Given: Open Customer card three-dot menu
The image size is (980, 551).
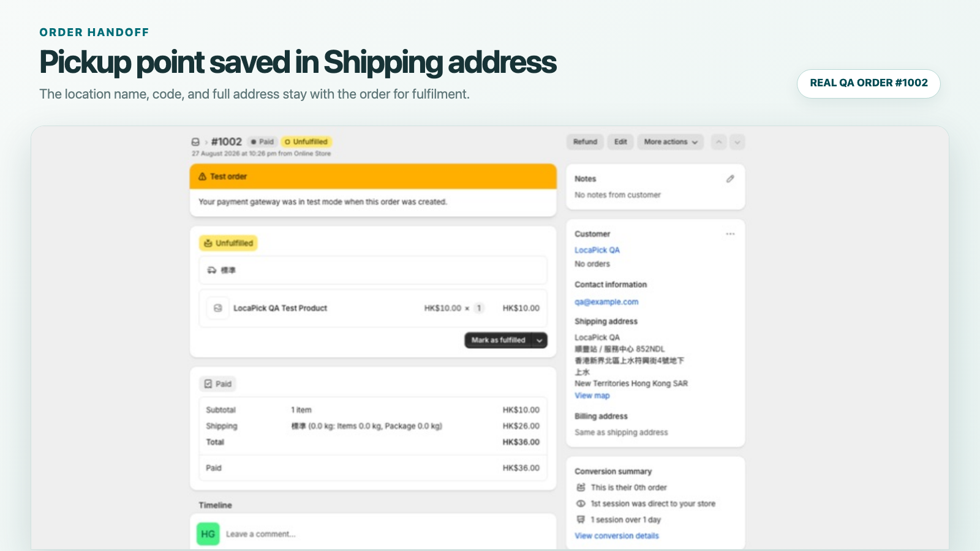Looking at the screenshot, I should pyautogui.click(x=730, y=234).
